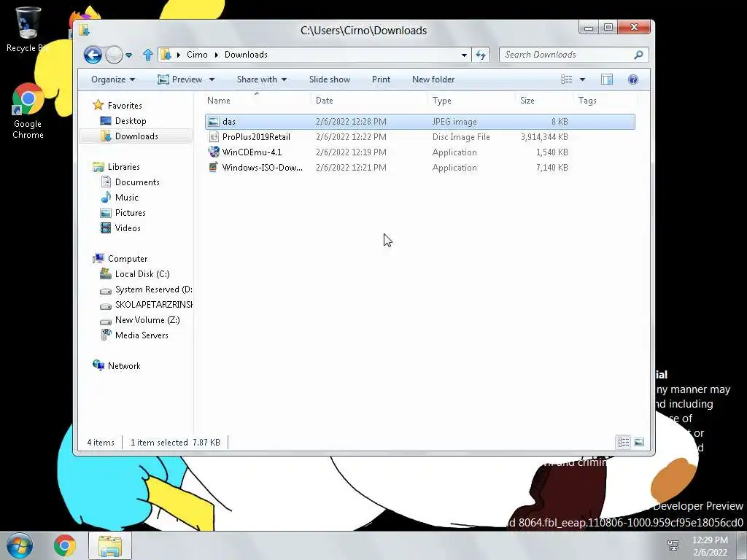
Task: Open recent pages dropdown beside Forward button
Action: (128, 55)
